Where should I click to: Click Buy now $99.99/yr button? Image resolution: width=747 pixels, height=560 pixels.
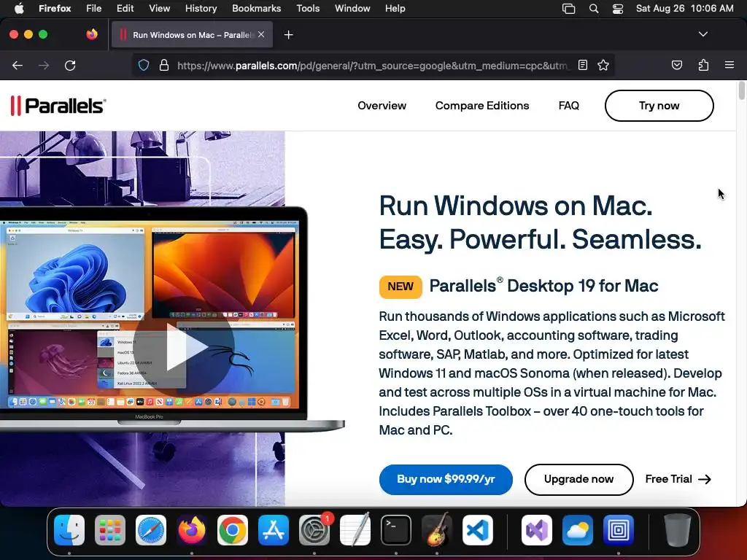pos(446,480)
